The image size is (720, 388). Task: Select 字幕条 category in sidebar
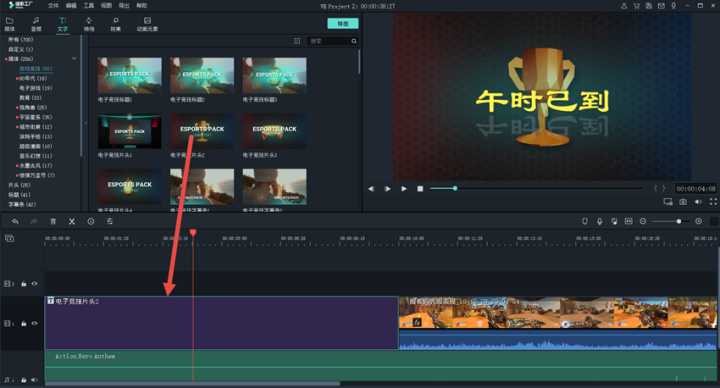(x=22, y=204)
